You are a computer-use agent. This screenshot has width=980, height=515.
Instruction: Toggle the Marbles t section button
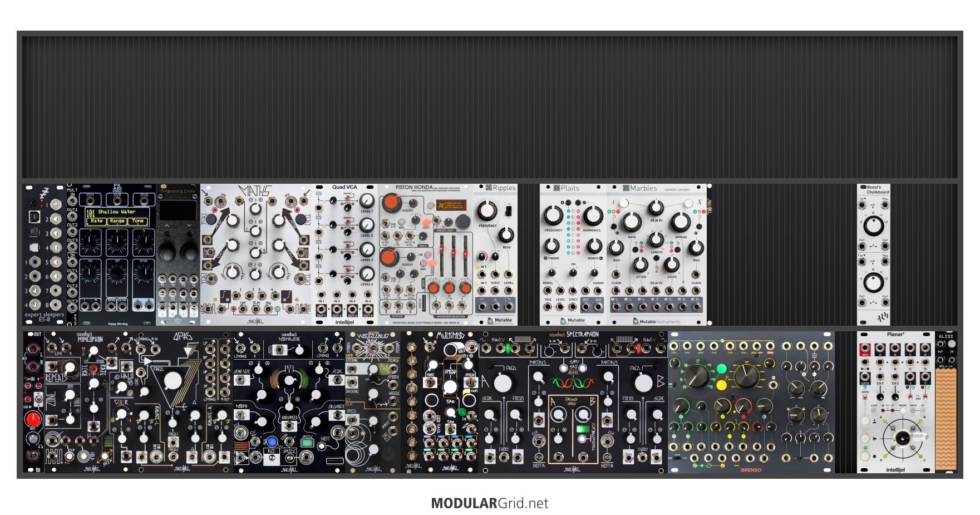click(623, 203)
